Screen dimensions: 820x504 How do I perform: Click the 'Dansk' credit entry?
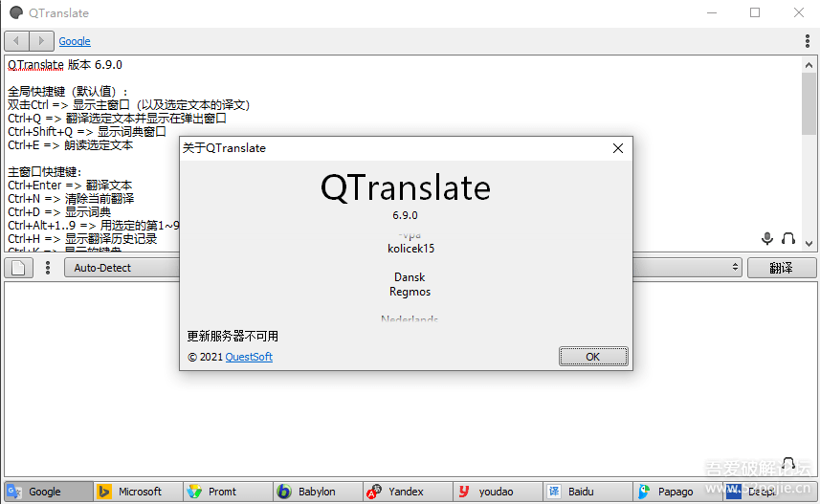pos(410,277)
